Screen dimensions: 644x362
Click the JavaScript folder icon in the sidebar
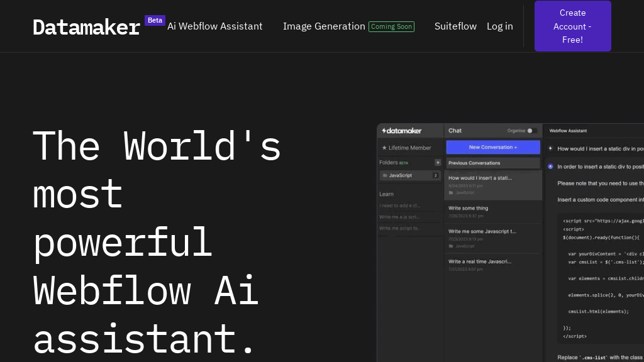pos(385,175)
